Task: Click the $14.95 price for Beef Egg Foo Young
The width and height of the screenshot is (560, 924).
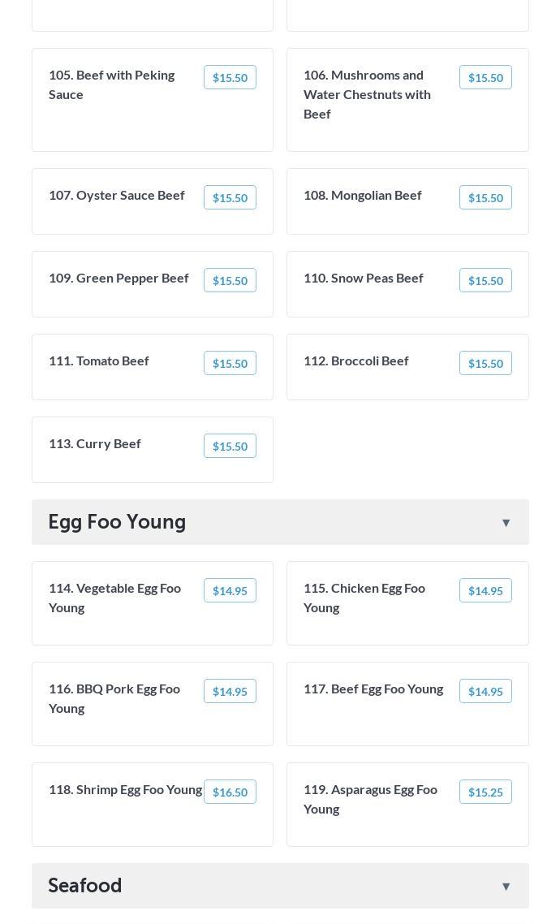Action: click(x=485, y=691)
